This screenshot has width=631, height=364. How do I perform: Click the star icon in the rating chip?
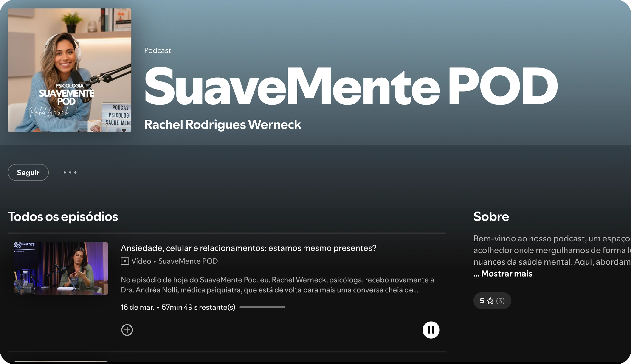point(490,300)
